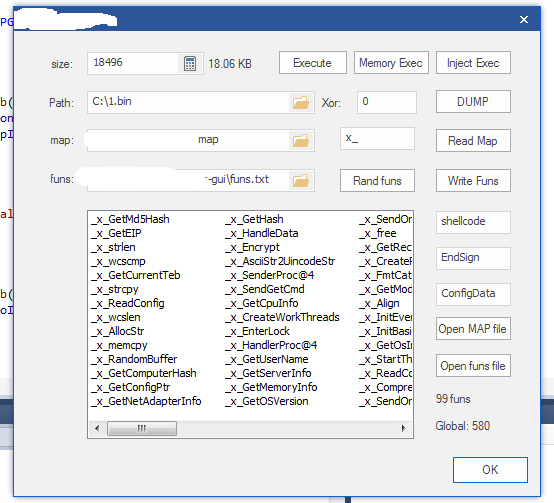The image size is (554, 503).
Task: Select _x_SenderProc@4 list entry
Action: pyautogui.click(x=270, y=275)
